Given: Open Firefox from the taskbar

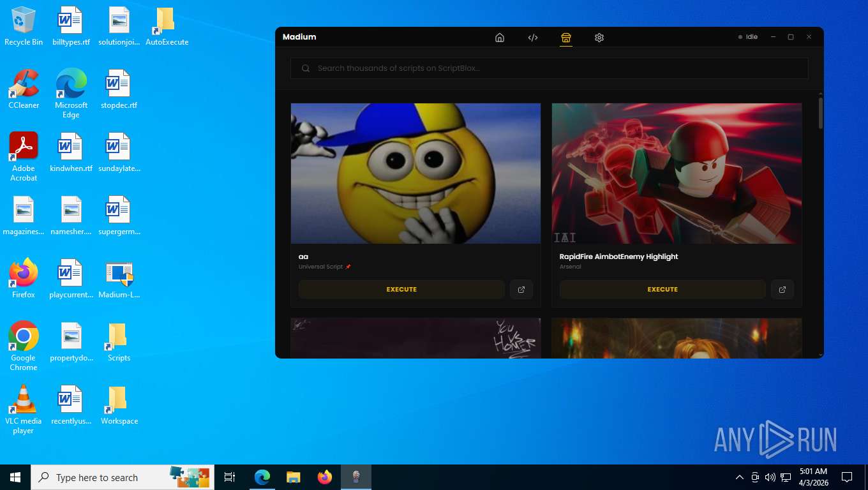Looking at the screenshot, I should pos(325,477).
